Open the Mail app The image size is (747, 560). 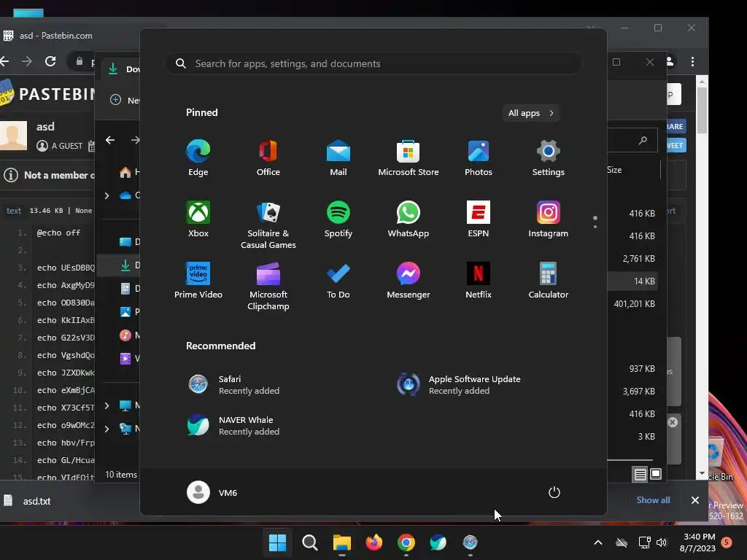tap(338, 158)
